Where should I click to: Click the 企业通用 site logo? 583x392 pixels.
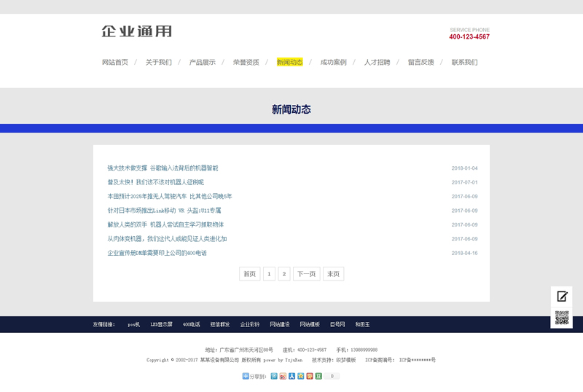137,32
